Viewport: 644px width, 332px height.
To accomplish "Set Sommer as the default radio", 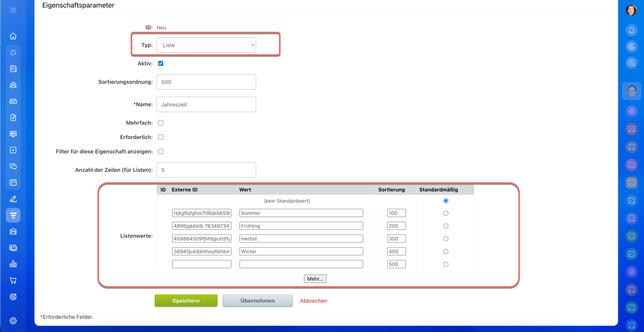I will 446,213.
